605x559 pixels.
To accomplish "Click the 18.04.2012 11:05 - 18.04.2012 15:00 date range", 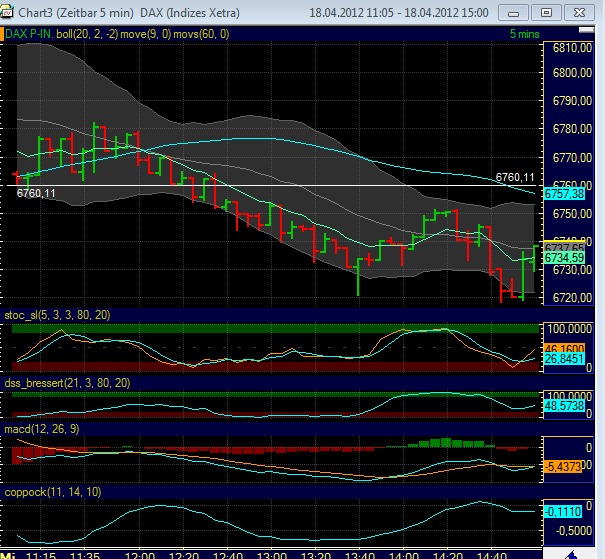I will [399, 13].
